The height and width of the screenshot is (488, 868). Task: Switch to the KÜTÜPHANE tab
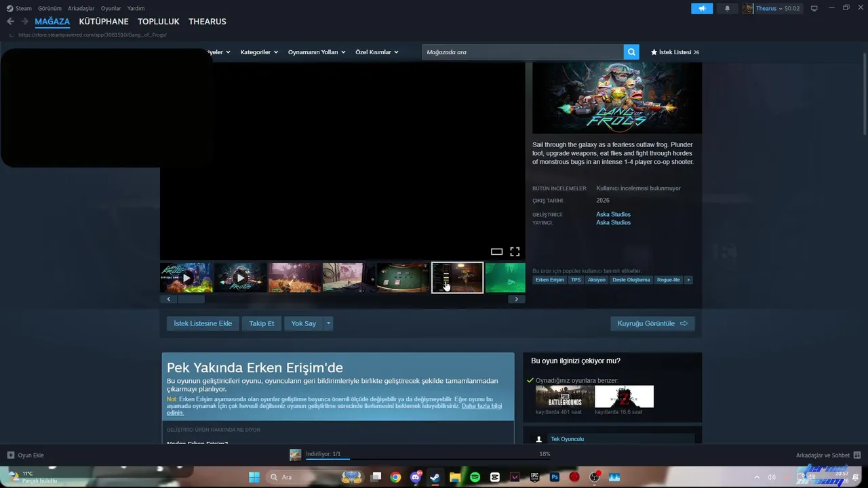(x=104, y=22)
